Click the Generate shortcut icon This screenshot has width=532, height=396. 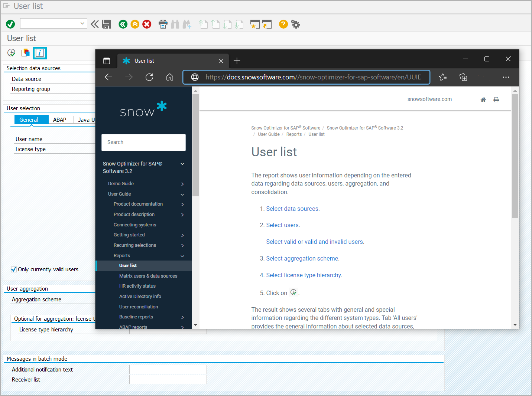pos(267,24)
